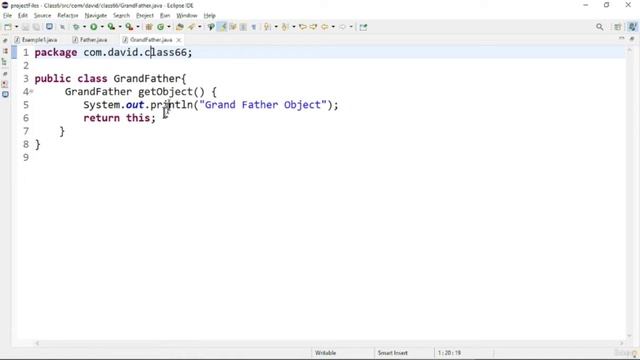Screen dimensions: 640x360
Task: Open the Terminal monitor toolbar icon
Action: click(49, 27)
